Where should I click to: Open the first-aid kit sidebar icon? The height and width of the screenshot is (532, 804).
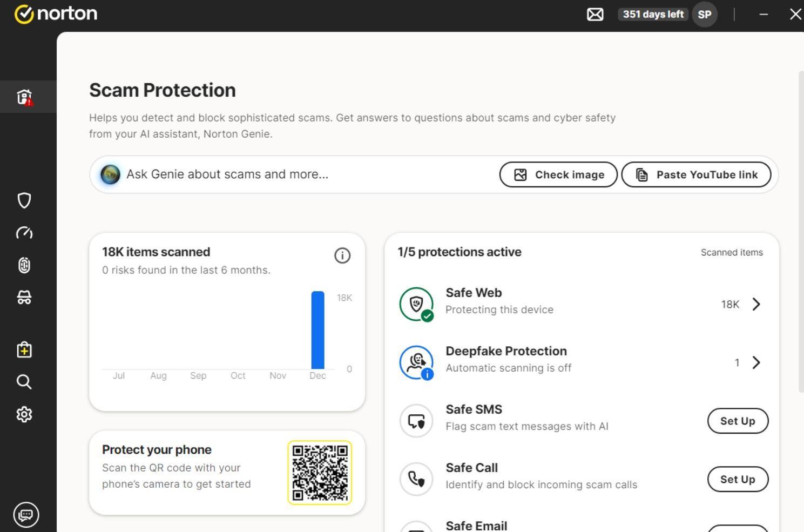coord(24,350)
